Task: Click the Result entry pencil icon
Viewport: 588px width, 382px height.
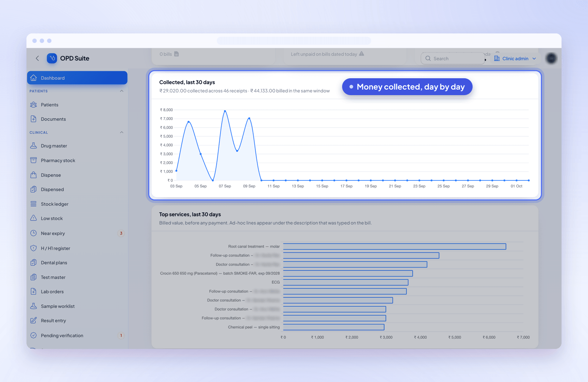Action: click(33, 321)
